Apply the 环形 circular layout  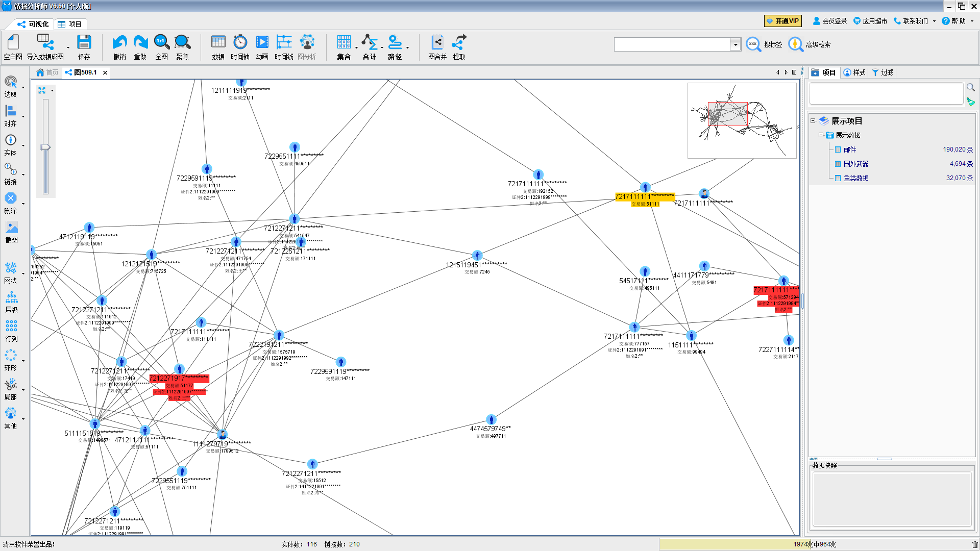pos(11,360)
